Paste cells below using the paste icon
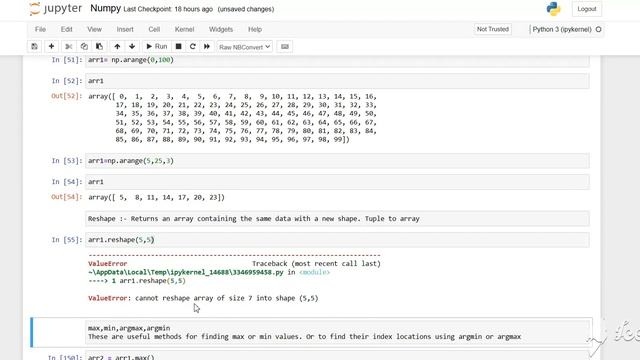 point(99,47)
